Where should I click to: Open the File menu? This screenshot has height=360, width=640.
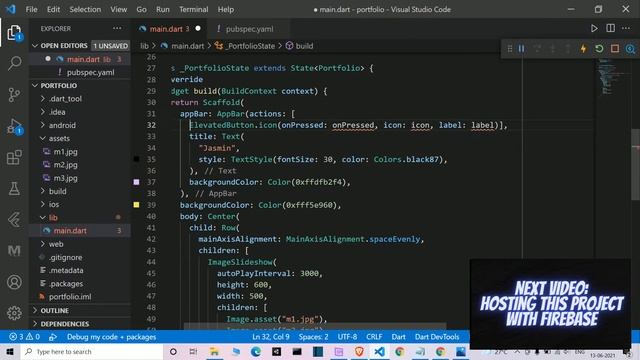[x=31, y=9]
